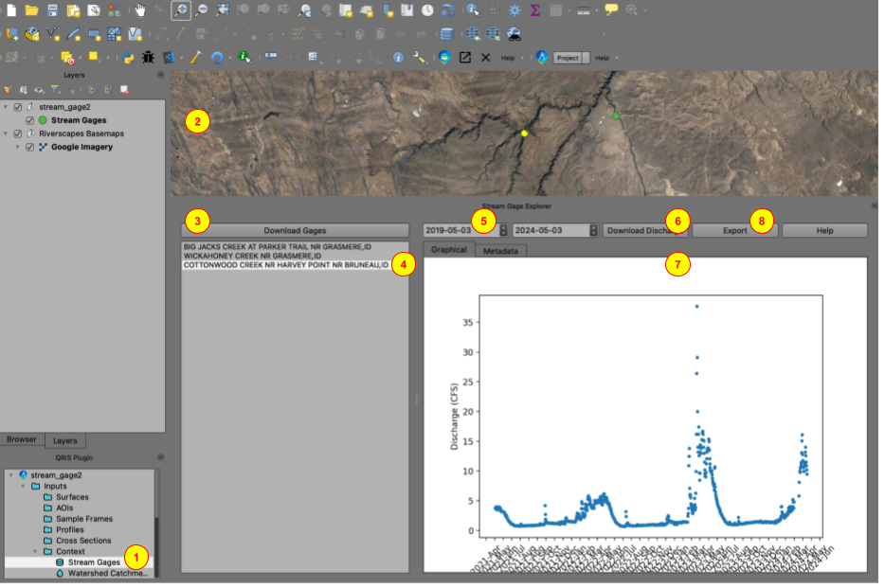This screenshot has height=588, width=885.
Task: Create a new project with blank page icon
Action: 12,10
